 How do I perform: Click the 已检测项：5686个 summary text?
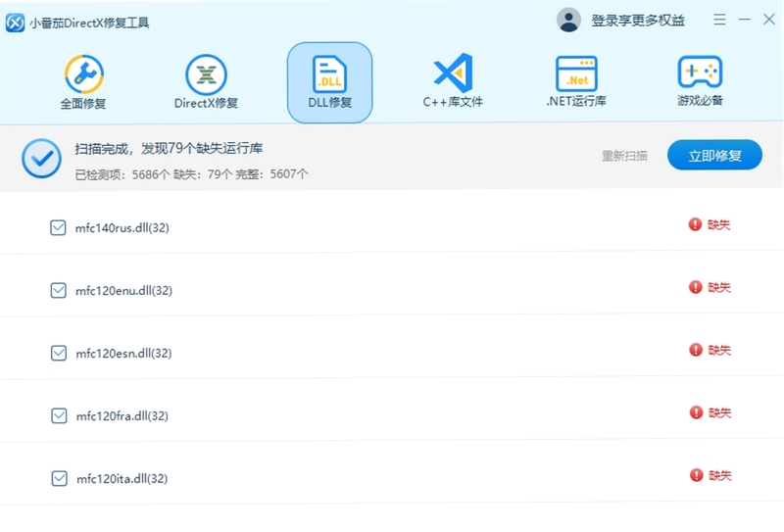[x=122, y=174]
